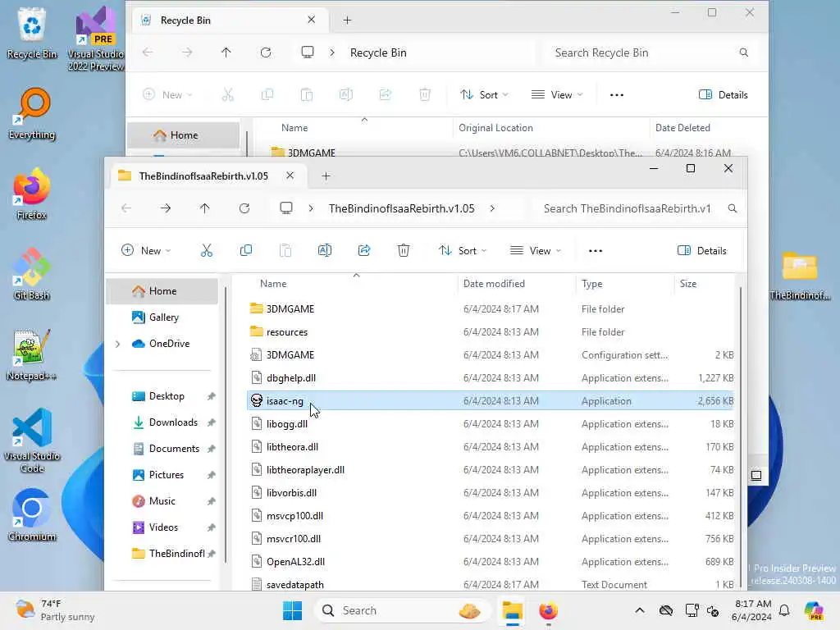Image resolution: width=840 pixels, height=630 pixels.
Task: Open Downloads in navigation pane
Action: tap(174, 422)
